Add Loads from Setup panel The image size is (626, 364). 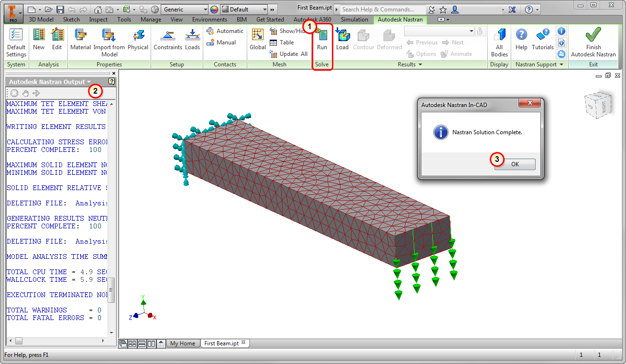point(193,40)
